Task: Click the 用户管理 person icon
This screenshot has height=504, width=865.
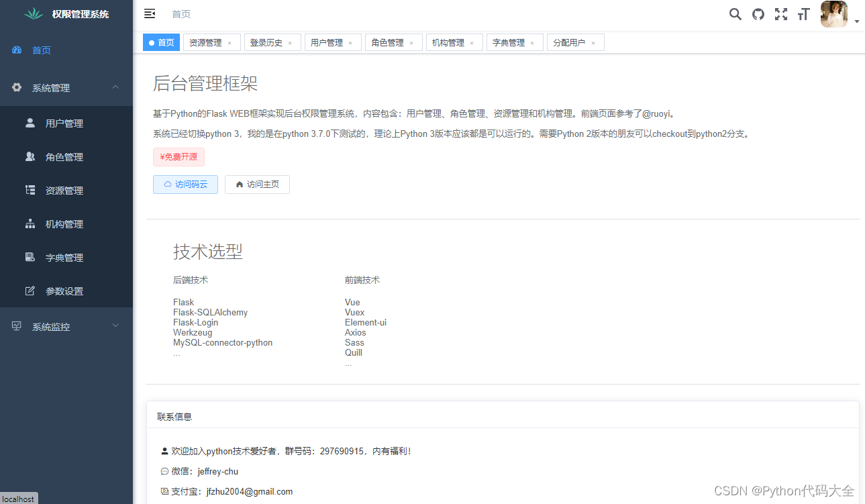Action: [x=30, y=123]
